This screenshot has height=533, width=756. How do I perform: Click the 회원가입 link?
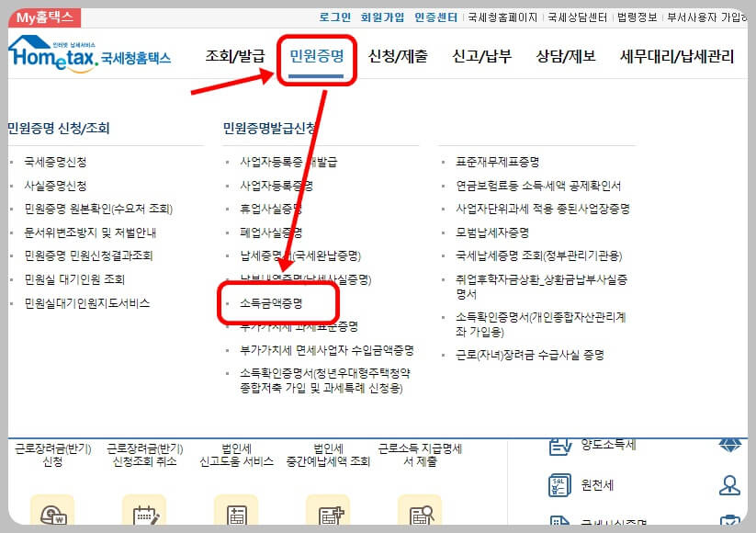pyautogui.click(x=382, y=17)
